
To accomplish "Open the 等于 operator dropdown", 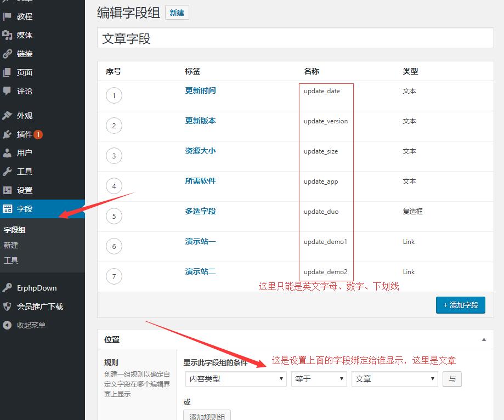I will pos(319,379).
